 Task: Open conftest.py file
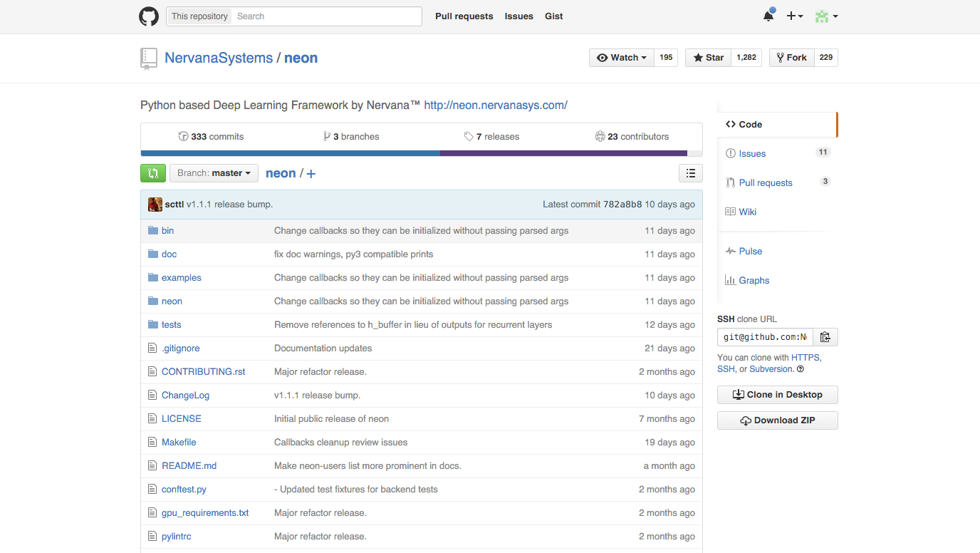(184, 490)
